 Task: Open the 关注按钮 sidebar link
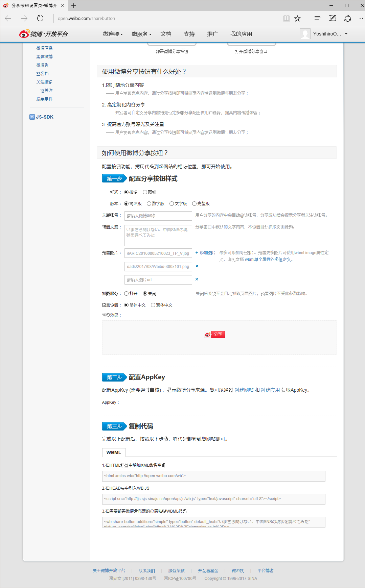[x=45, y=82]
